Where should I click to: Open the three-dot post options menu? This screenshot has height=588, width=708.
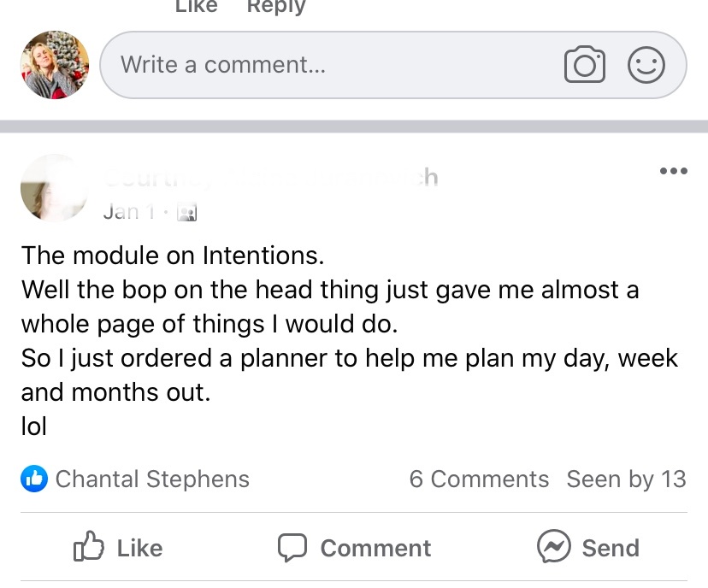[x=674, y=172]
